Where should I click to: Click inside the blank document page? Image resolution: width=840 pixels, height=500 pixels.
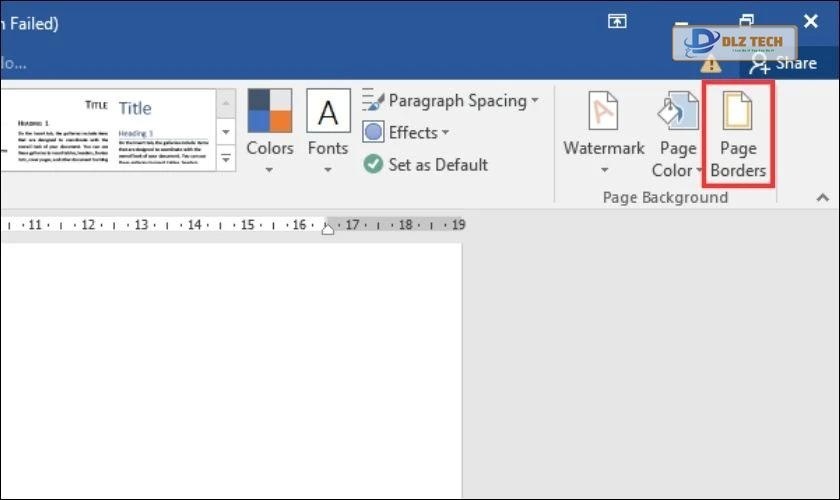(x=230, y=370)
